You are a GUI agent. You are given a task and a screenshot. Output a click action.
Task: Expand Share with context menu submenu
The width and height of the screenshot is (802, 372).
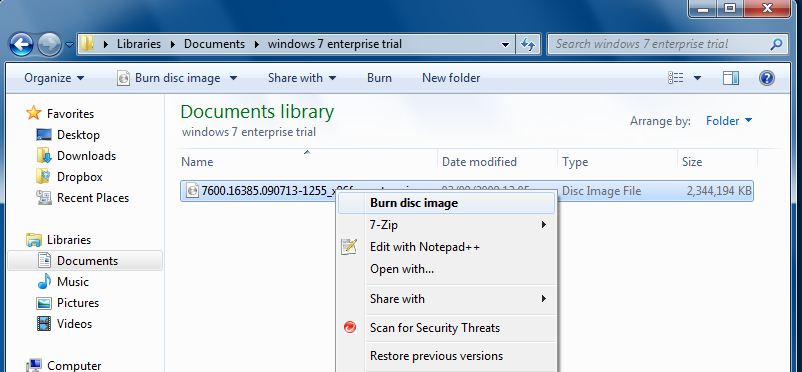pos(446,298)
